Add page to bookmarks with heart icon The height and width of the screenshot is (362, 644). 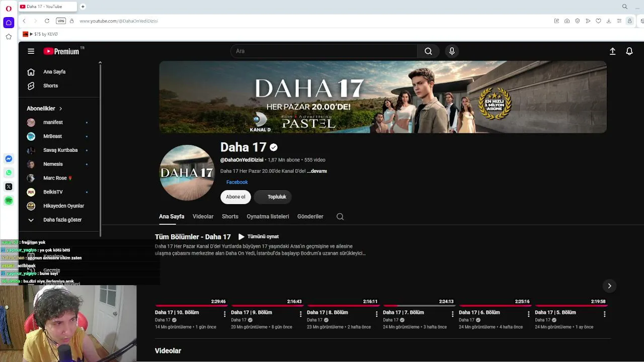coord(598,21)
